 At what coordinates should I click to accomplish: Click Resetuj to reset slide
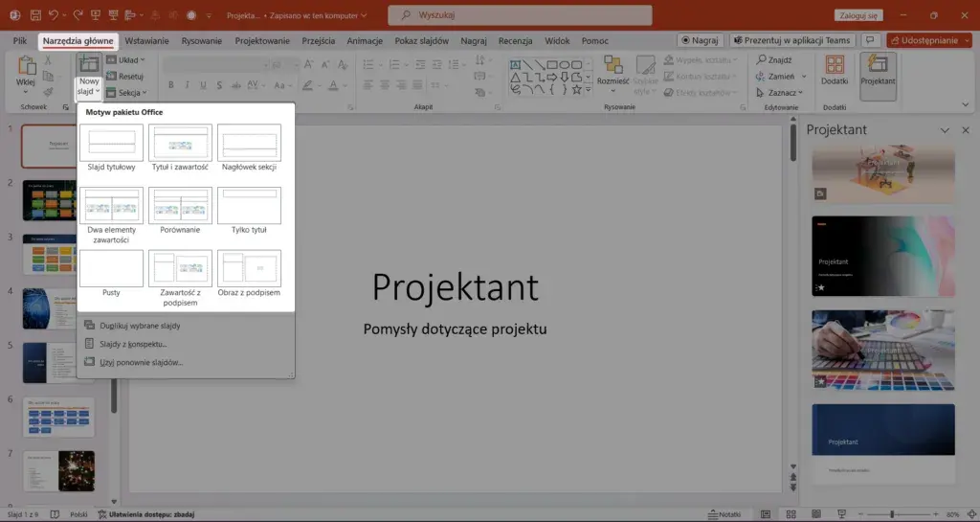125,77
